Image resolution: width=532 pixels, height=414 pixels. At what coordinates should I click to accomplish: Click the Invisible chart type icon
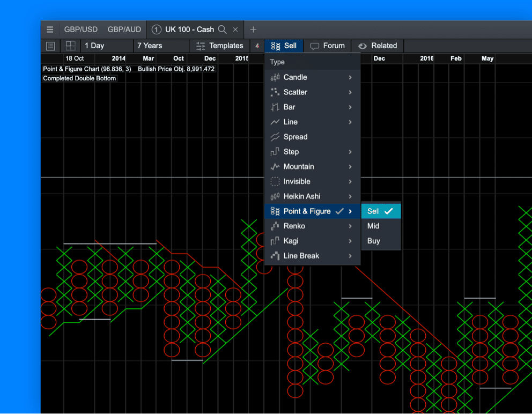(x=275, y=182)
